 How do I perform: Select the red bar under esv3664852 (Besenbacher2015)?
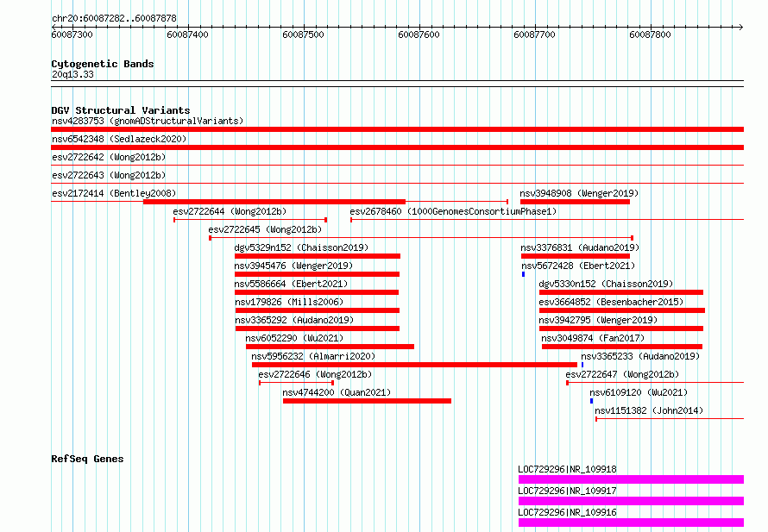(622, 310)
